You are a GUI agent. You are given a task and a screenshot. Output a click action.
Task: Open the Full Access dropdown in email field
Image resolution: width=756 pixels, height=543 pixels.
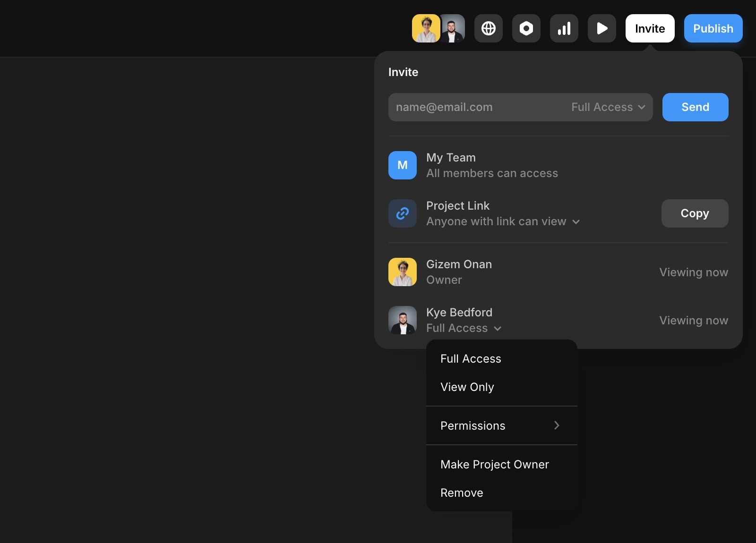coord(608,107)
